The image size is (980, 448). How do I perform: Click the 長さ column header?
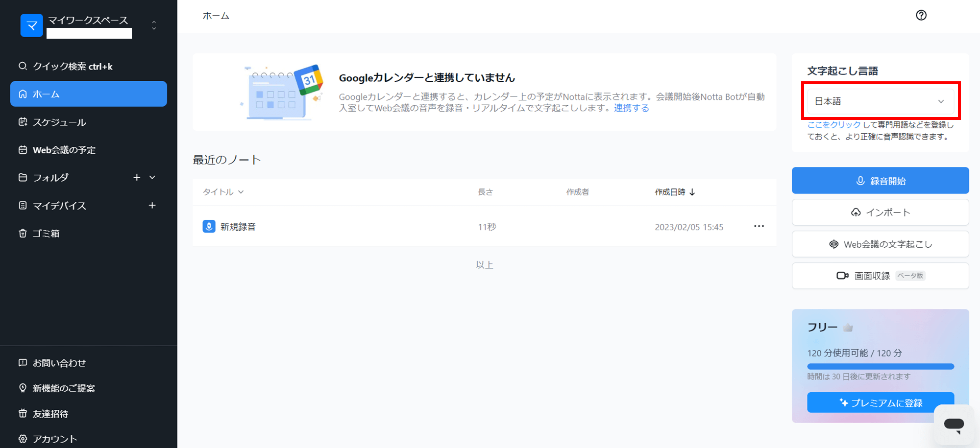(486, 192)
